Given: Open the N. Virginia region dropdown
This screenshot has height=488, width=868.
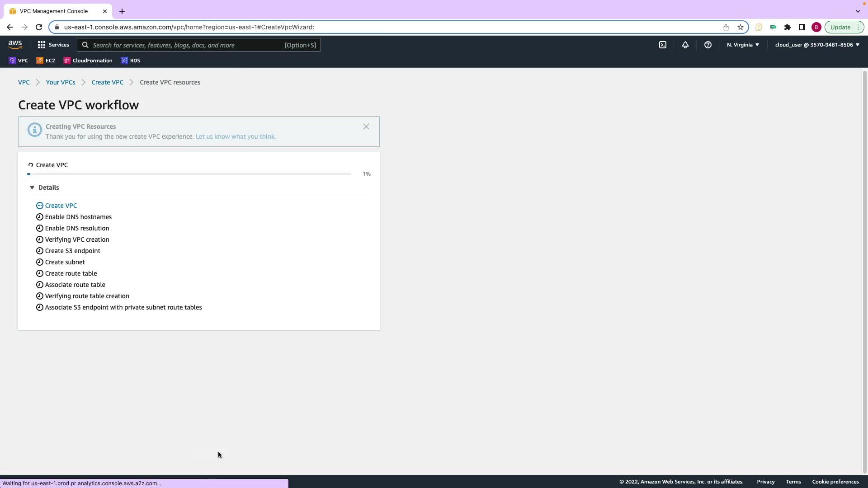Looking at the screenshot, I should [743, 45].
